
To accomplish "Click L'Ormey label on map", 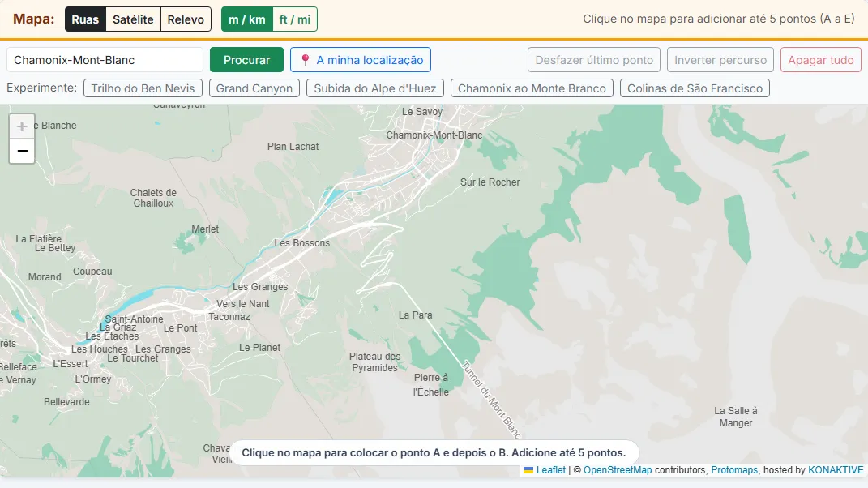I will click(93, 379).
